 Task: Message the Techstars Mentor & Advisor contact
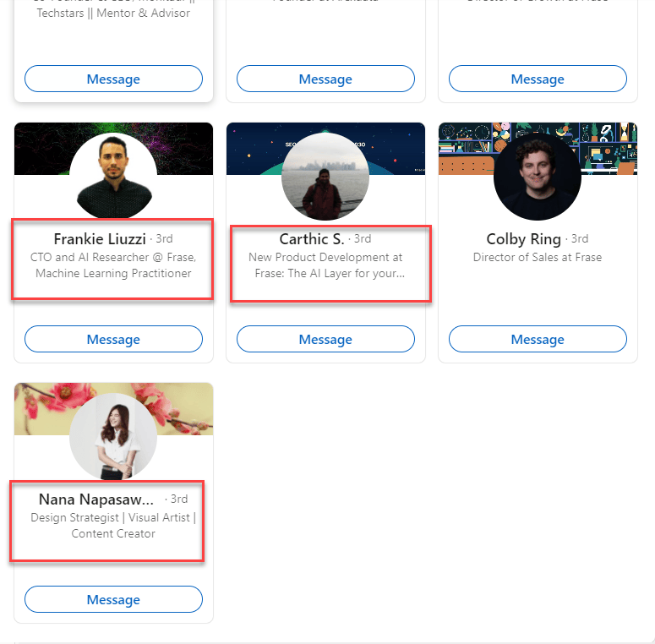click(x=113, y=79)
